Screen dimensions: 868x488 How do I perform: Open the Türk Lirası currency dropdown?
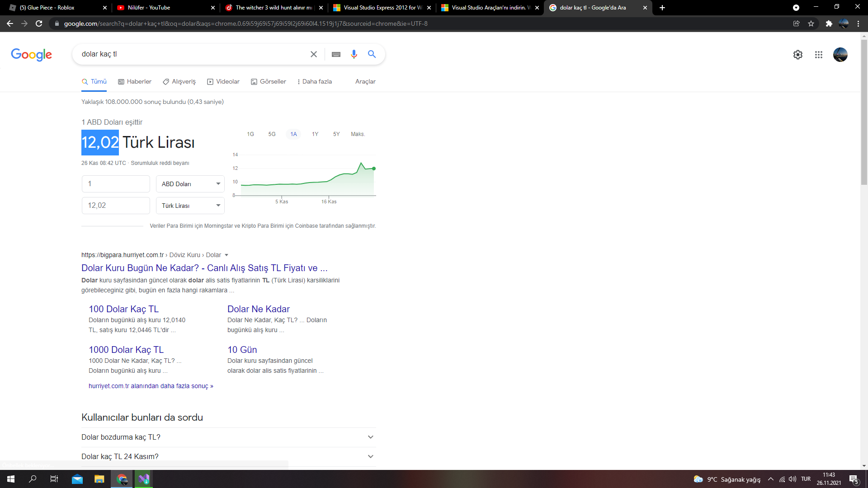click(190, 206)
